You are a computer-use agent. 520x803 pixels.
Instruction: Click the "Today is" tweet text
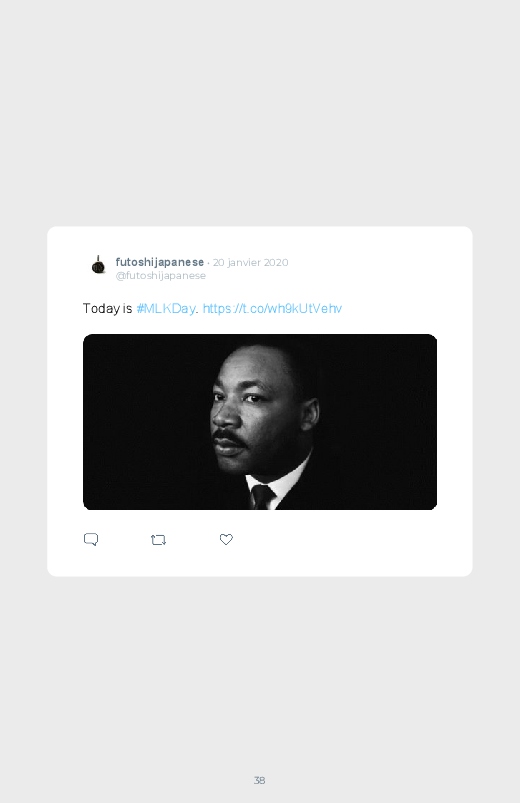[x=108, y=308]
